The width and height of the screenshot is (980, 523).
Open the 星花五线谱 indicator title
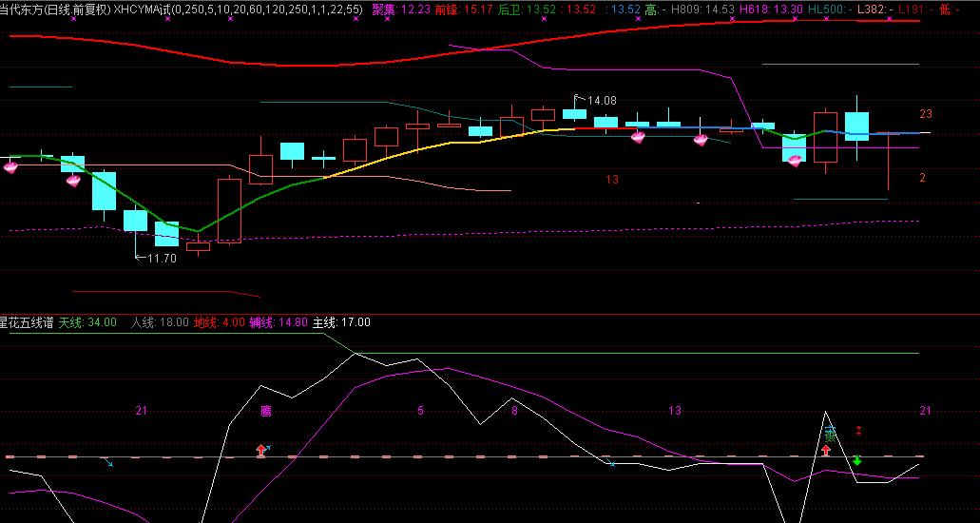(x=28, y=322)
